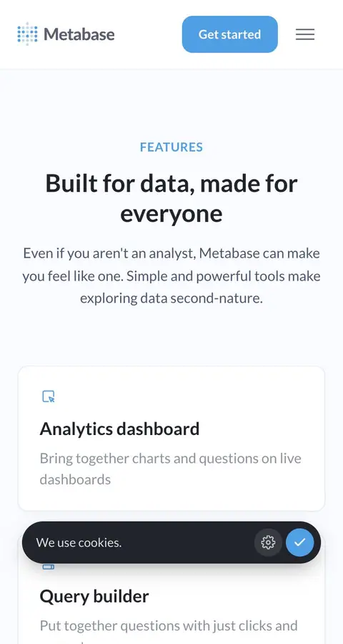
Task: Click the Metabase wordmark text
Action: [x=79, y=34]
